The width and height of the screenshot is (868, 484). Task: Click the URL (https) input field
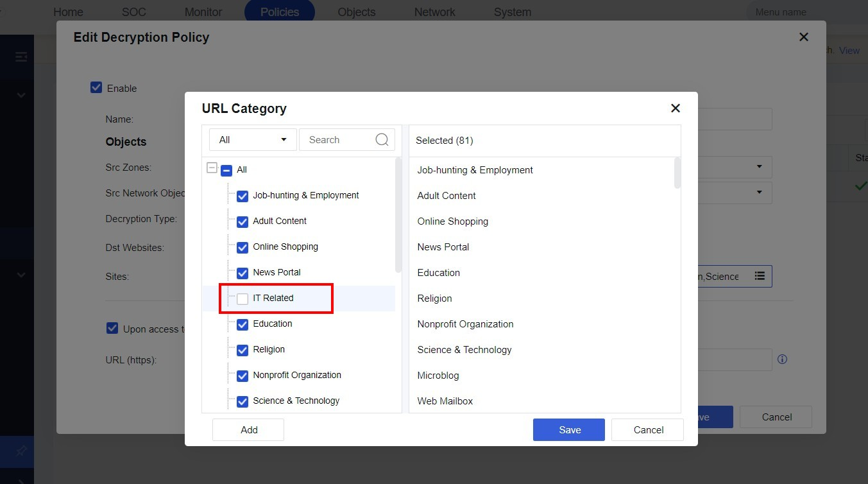pyautogui.click(x=735, y=359)
